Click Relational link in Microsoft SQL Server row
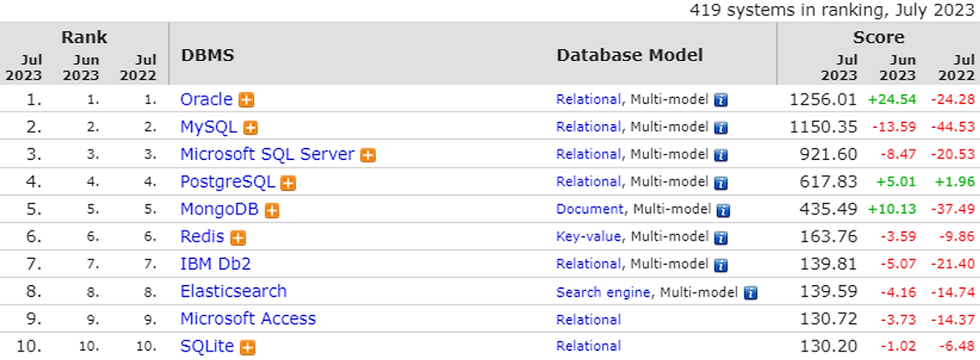Screen dimensions: 980x360 tap(589, 155)
